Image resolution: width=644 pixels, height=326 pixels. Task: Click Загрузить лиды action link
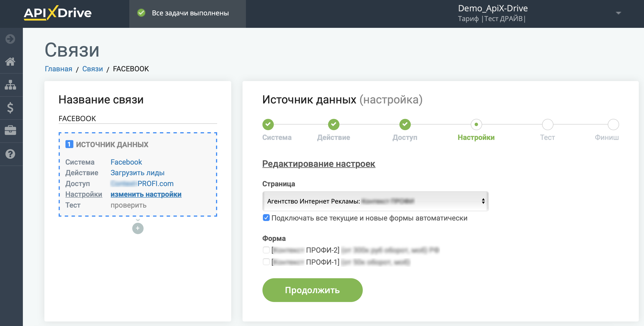[x=137, y=173]
